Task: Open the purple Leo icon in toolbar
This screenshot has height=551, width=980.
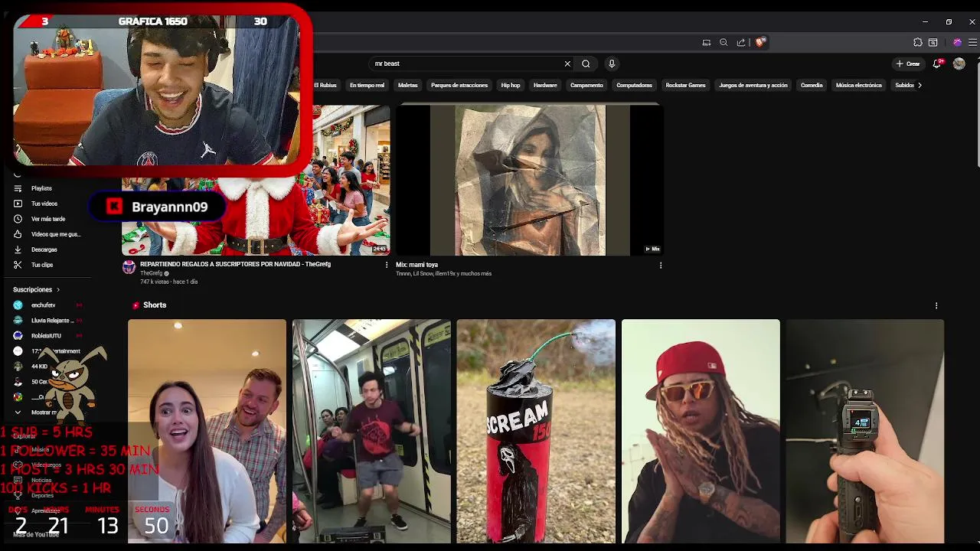Action: pos(957,42)
